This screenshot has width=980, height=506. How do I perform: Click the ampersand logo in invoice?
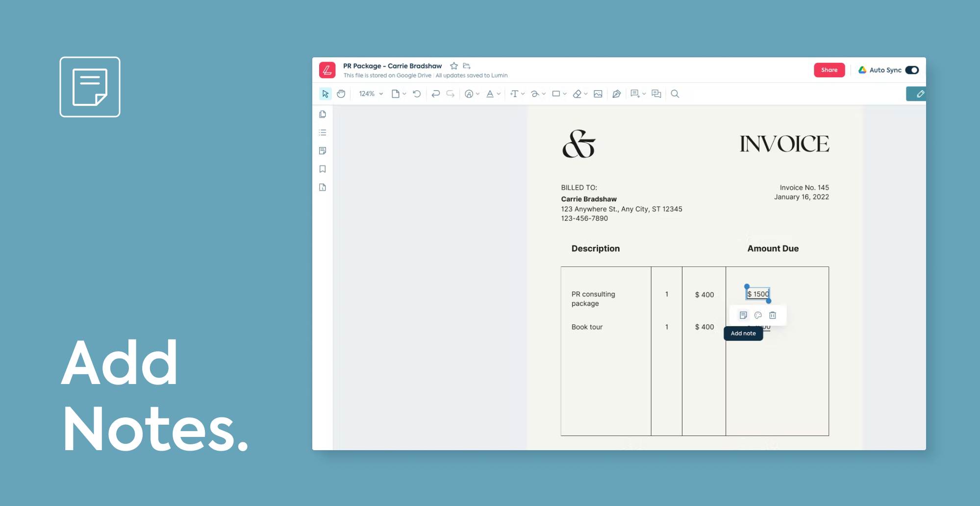coord(579,144)
